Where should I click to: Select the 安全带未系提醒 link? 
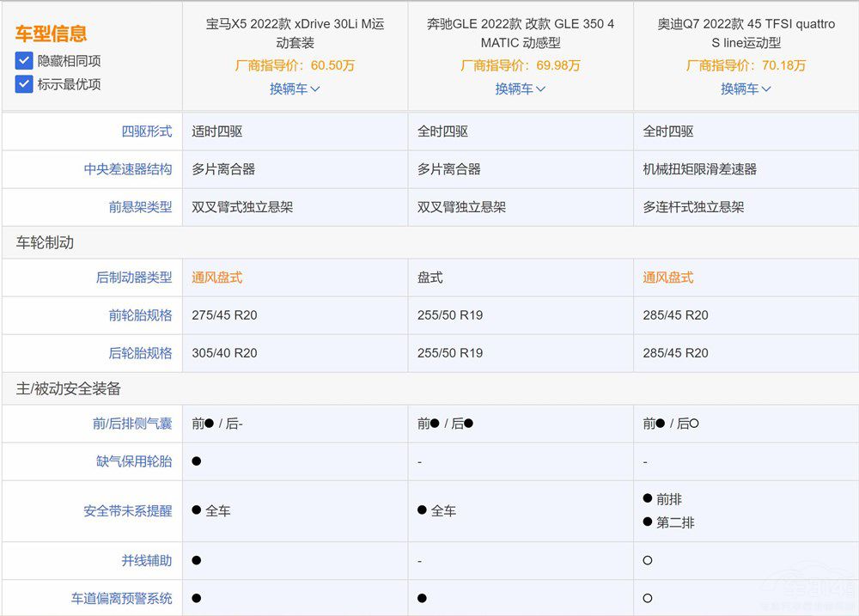129,510
